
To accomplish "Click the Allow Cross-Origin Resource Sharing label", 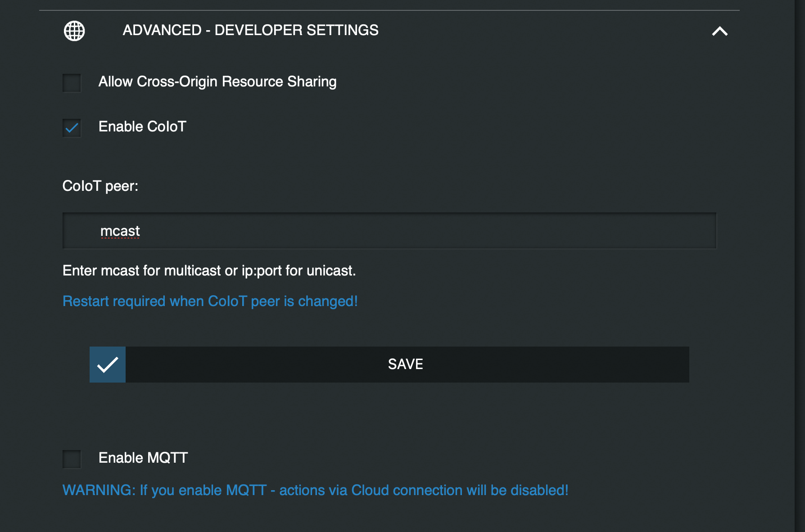I will (217, 82).
